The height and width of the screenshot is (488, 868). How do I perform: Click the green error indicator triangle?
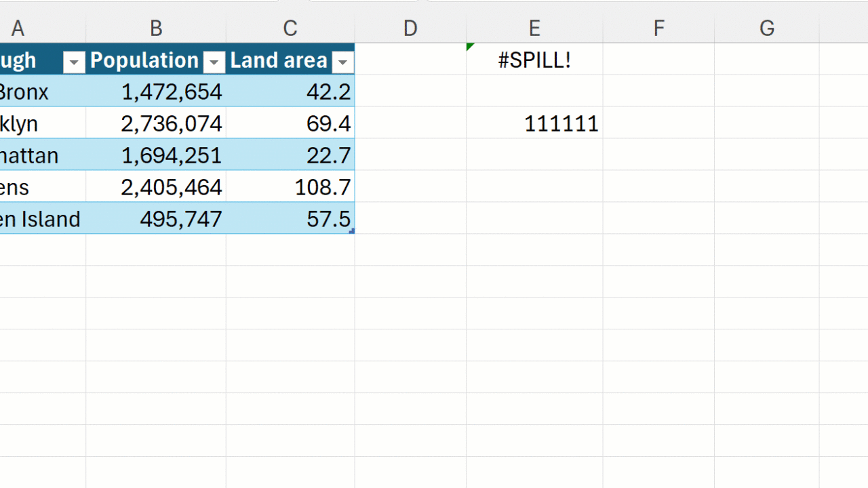pos(470,47)
